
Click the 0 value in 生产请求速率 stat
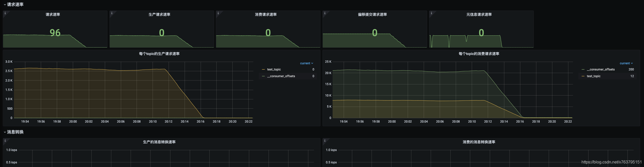tap(162, 33)
